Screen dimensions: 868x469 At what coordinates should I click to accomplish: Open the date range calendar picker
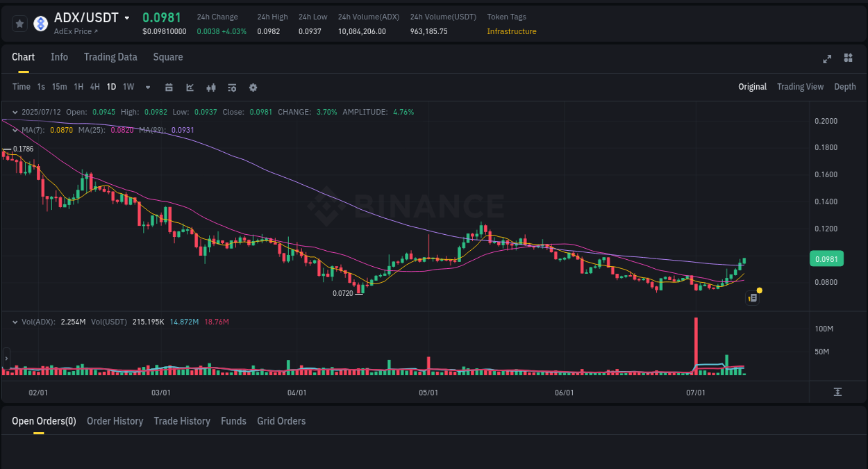click(x=169, y=87)
